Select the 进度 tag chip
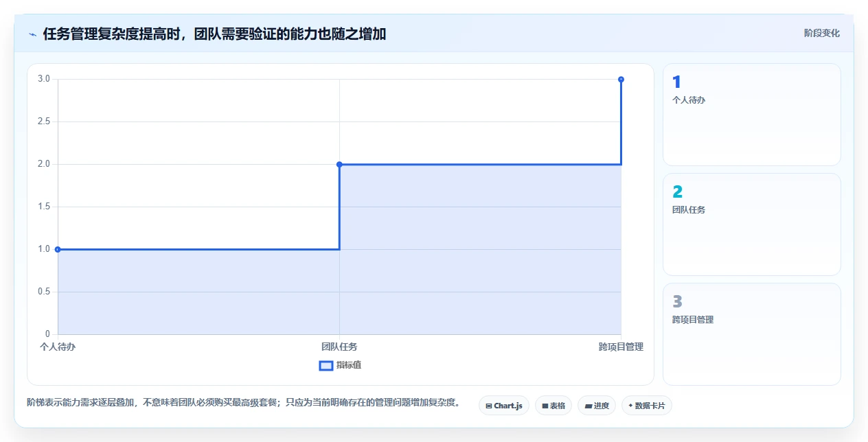This screenshot has height=442, width=868. click(x=597, y=406)
